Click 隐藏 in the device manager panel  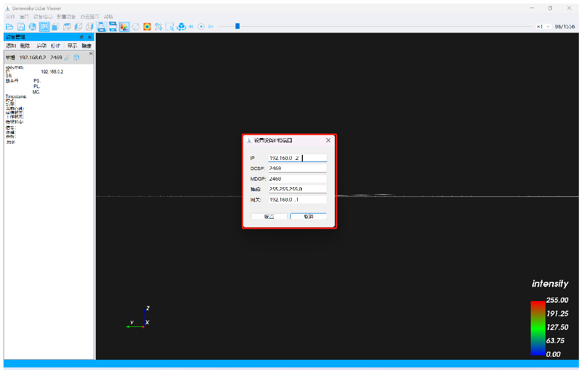coord(87,46)
